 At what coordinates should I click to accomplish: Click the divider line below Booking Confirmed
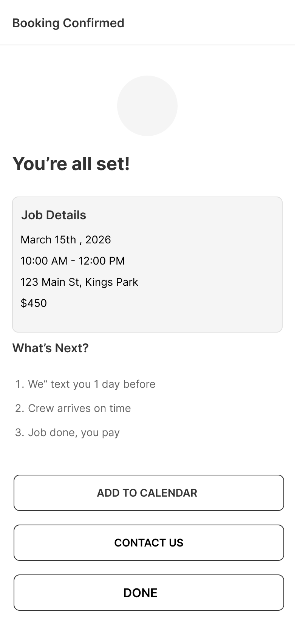tap(148, 45)
